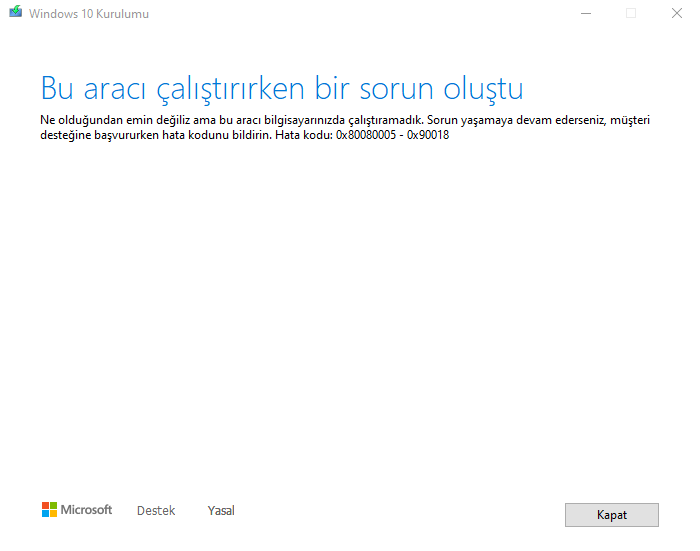This screenshot has width=700, height=551.
Task: Open the Destek link
Action: 156,510
